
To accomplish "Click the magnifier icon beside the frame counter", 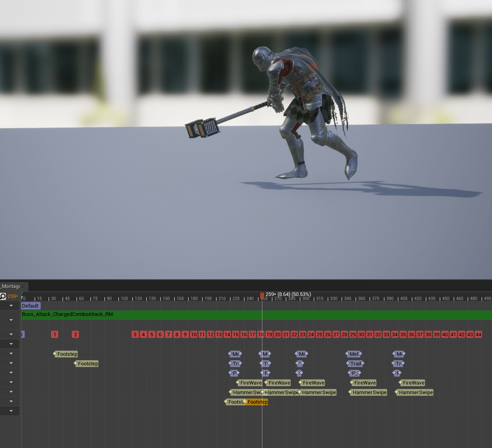I will pos(3,296).
